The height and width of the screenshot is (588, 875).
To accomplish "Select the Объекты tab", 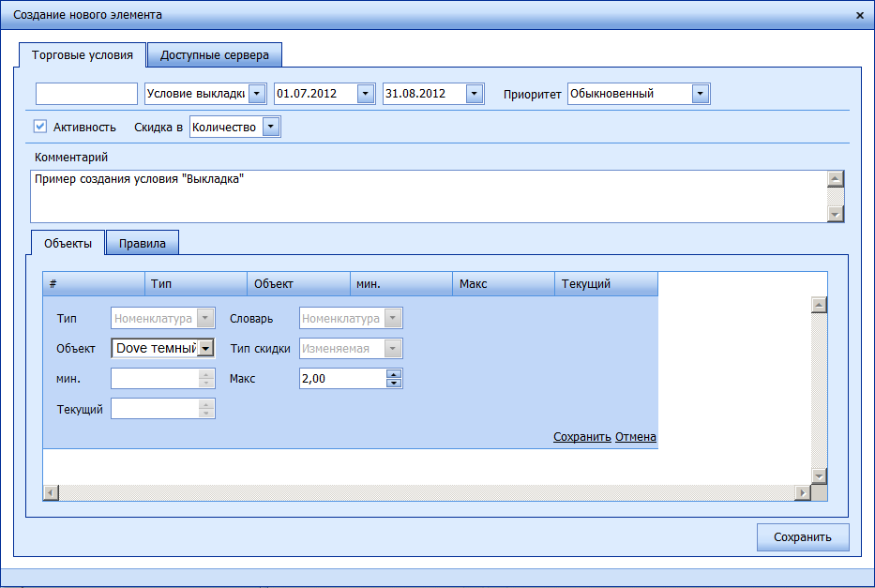I will [x=68, y=244].
